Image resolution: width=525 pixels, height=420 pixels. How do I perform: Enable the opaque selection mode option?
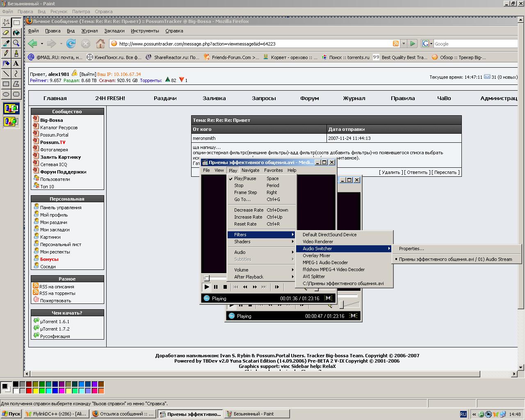11,109
